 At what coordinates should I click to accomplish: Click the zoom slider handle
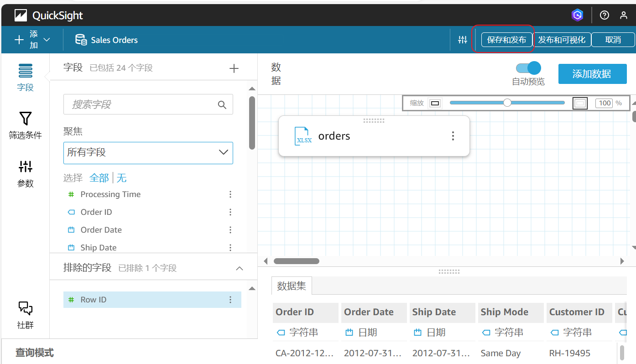[x=507, y=103]
